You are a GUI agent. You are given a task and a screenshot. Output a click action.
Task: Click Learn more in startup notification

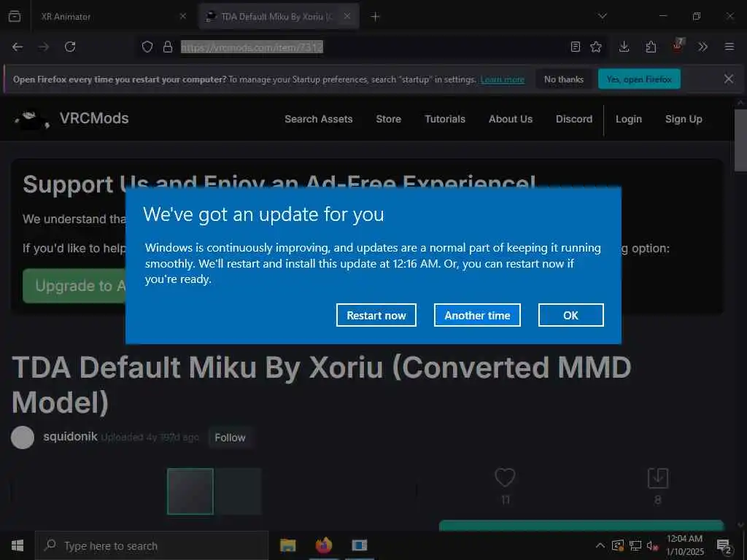click(x=502, y=79)
